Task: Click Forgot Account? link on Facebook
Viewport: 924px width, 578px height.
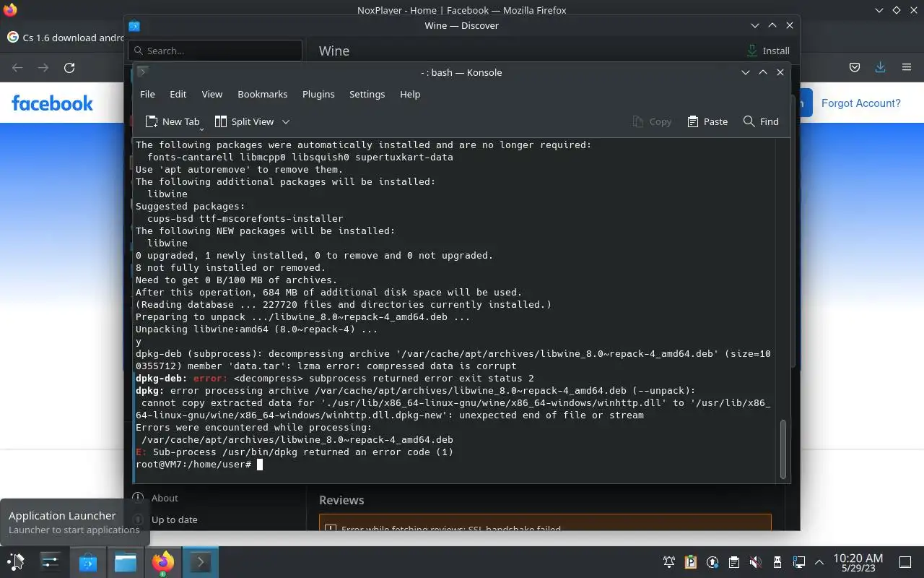Action: click(x=860, y=103)
